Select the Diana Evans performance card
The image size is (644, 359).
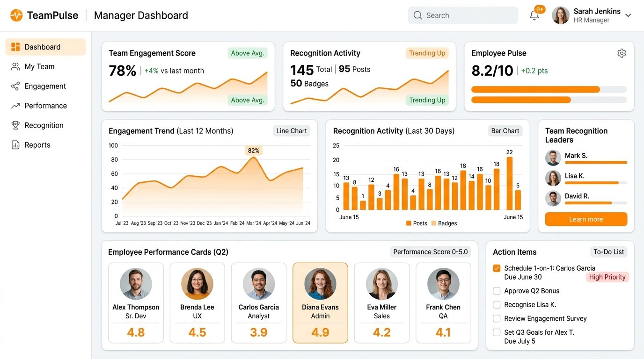(320, 303)
